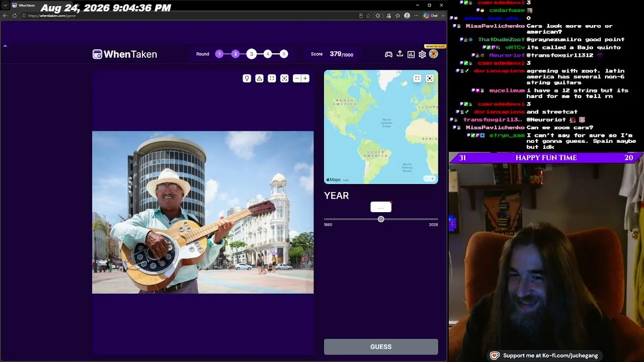This screenshot has height=362, width=644.
Task: Click the WhenTaken logo
Action: tap(125, 54)
